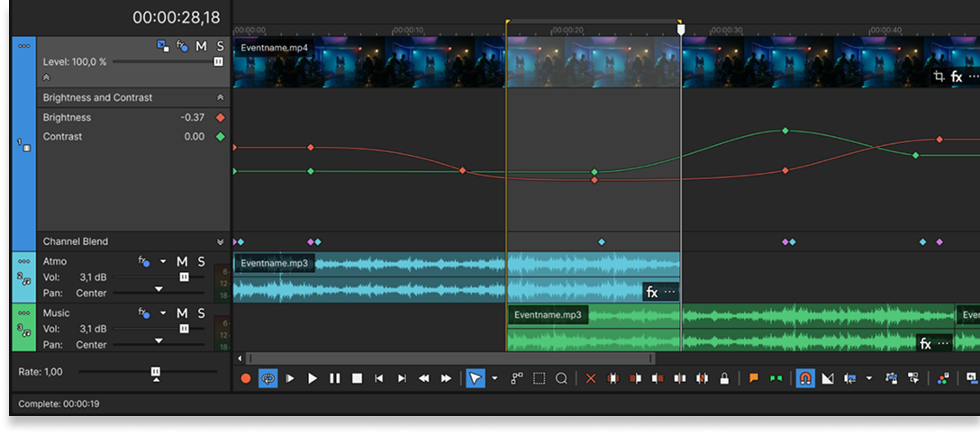Open the edit tool dropdown arrow
Image resolution: width=980 pixels, height=434 pixels.
pyautogui.click(x=495, y=379)
